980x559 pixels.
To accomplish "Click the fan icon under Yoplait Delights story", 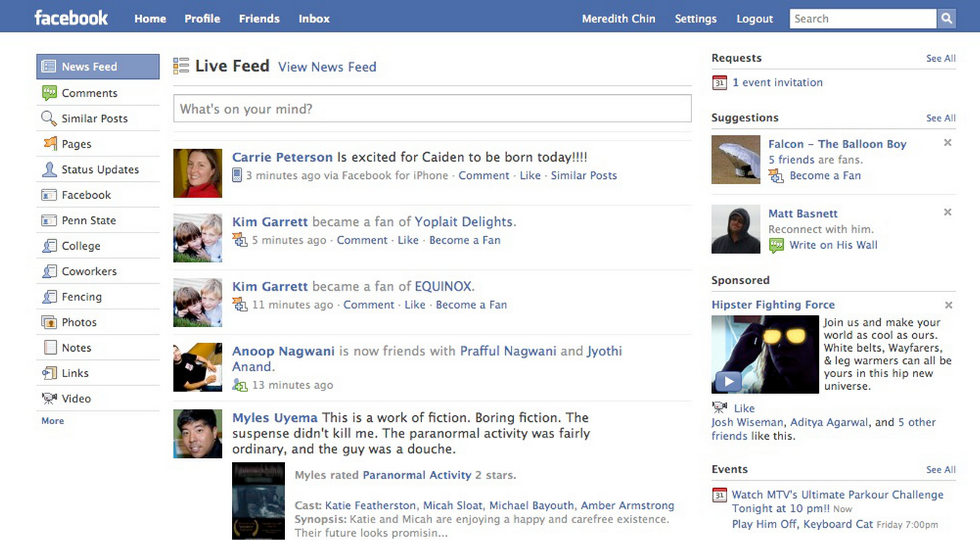I will (239, 240).
